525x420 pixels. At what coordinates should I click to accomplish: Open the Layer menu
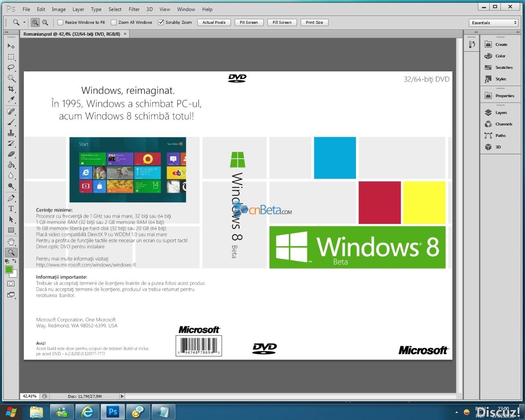pyautogui.click(x=78, y=9)
